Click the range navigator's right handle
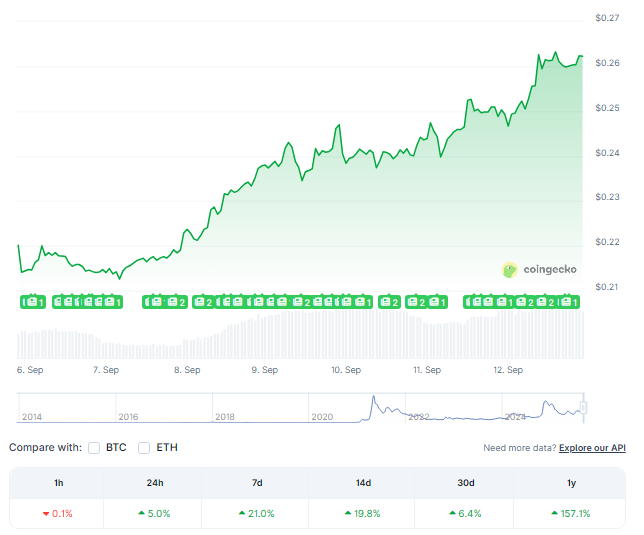 584,407
